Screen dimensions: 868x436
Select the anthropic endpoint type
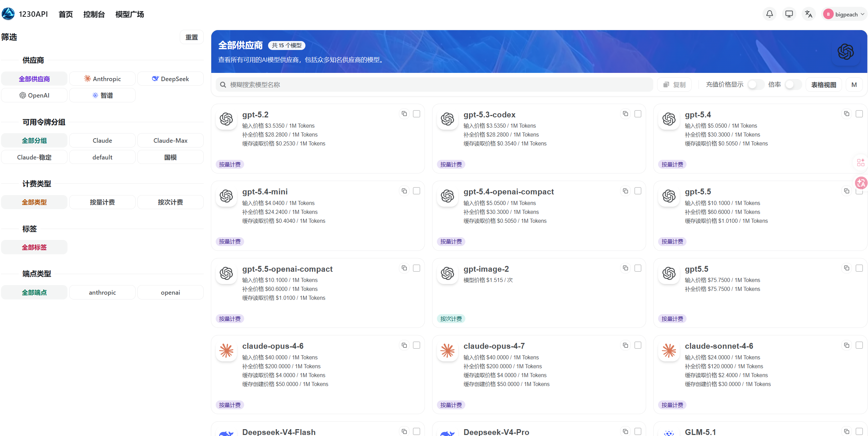tap(102, 292)
